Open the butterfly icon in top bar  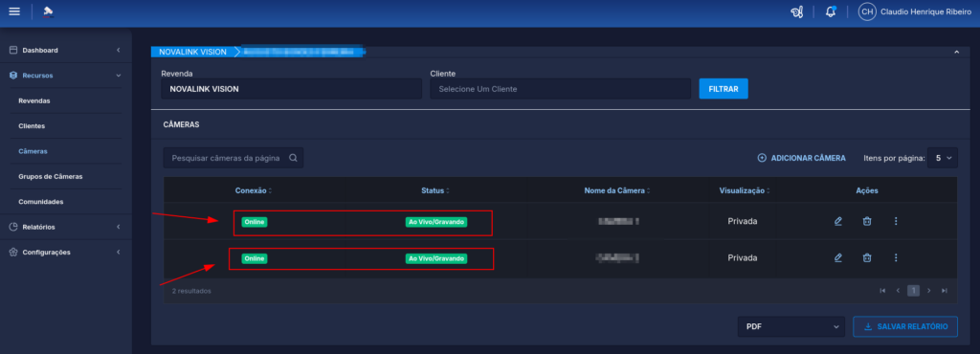pyautogui.click(x=796, y=11)
